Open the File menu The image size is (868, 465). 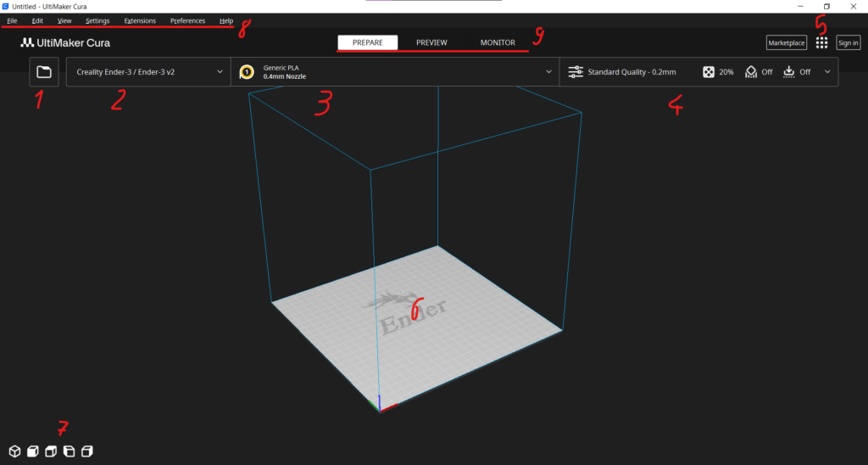pyautogui.click(x=12, y=20)
